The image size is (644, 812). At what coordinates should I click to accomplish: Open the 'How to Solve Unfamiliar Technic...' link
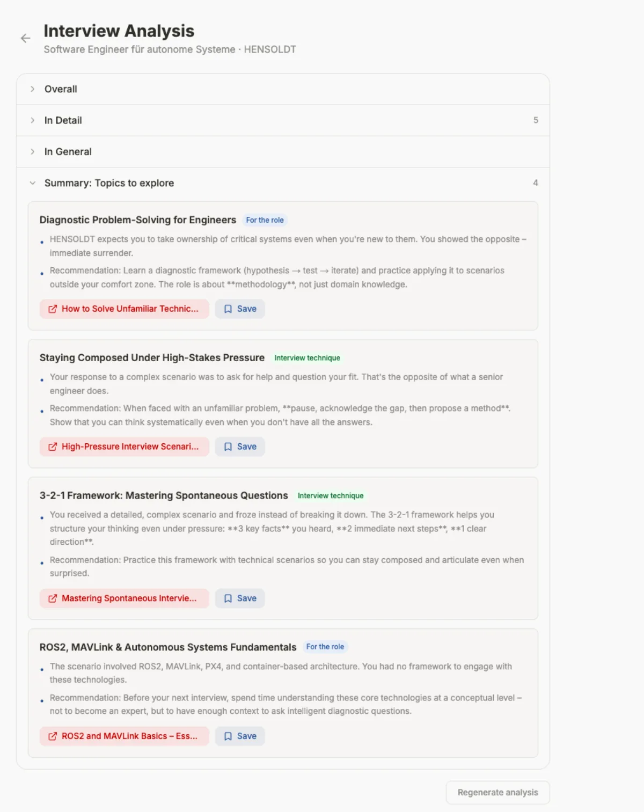click(124, 309)
